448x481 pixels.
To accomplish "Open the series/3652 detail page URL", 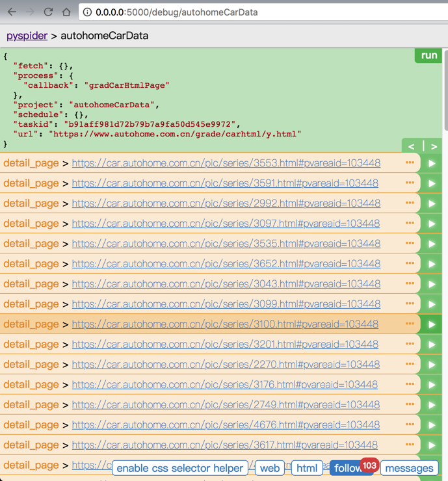I will point(226,264).
